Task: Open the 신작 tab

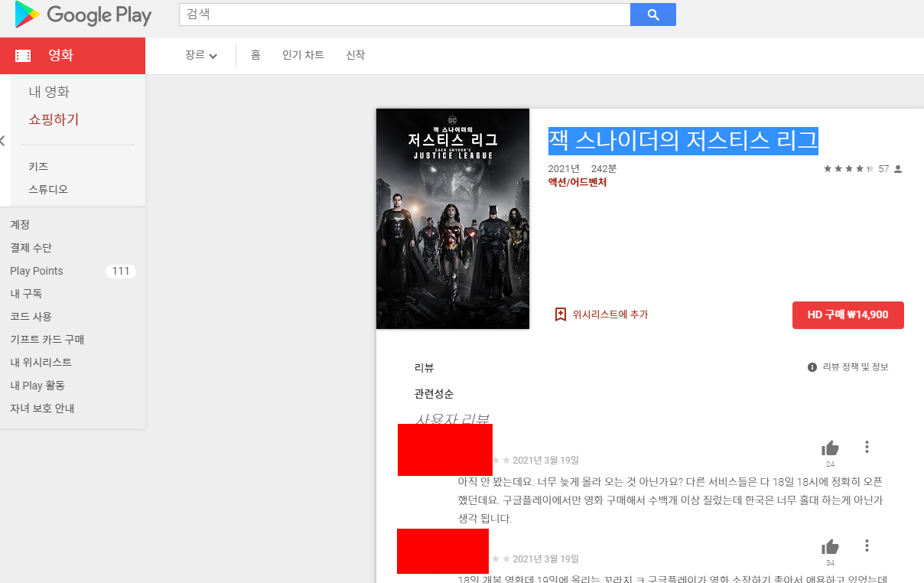Action: click(356, 55)
